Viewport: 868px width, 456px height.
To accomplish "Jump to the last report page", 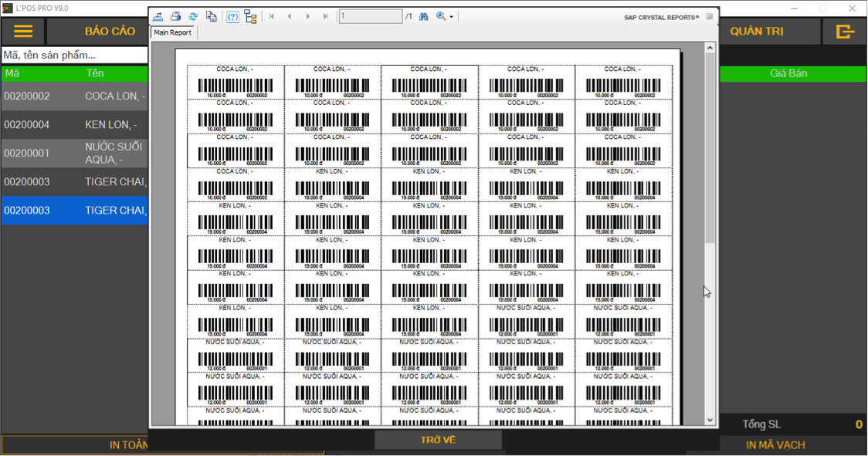I will pos(326,16).
